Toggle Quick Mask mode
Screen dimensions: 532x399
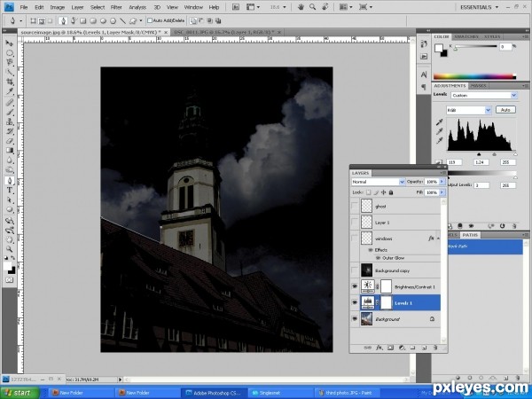[9, 280]
